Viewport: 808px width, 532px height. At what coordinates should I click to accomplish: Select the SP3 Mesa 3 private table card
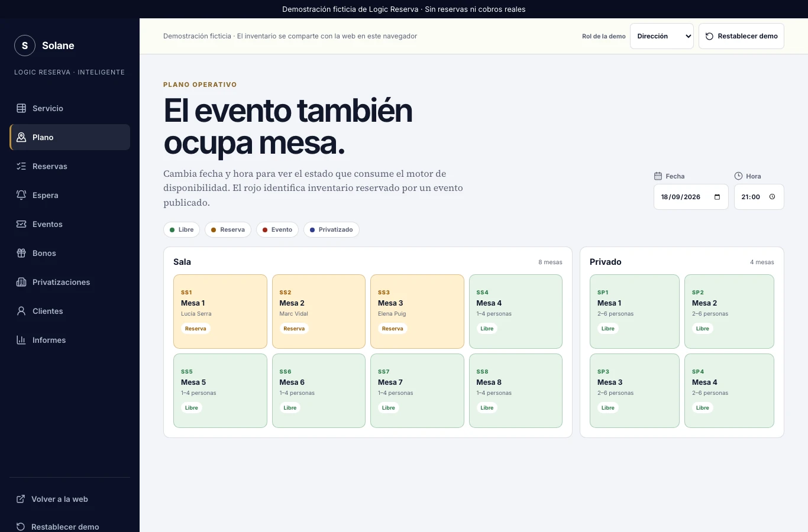click(x=635, y=391)
